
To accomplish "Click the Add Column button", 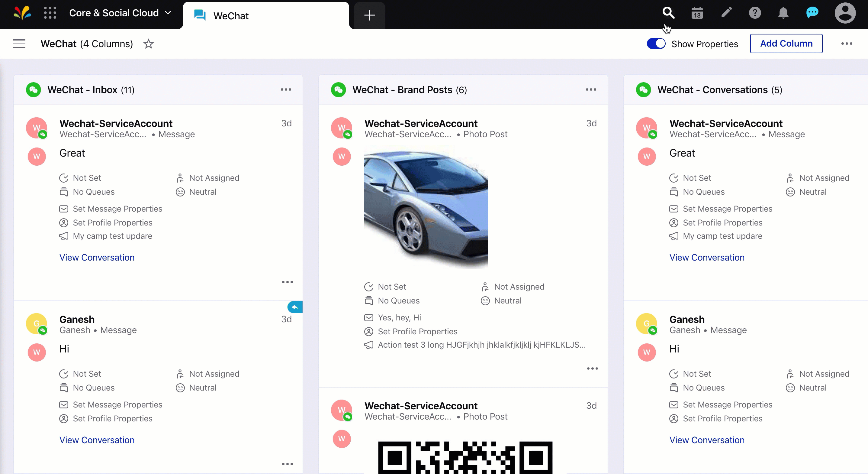I will [x=786, y=44].
